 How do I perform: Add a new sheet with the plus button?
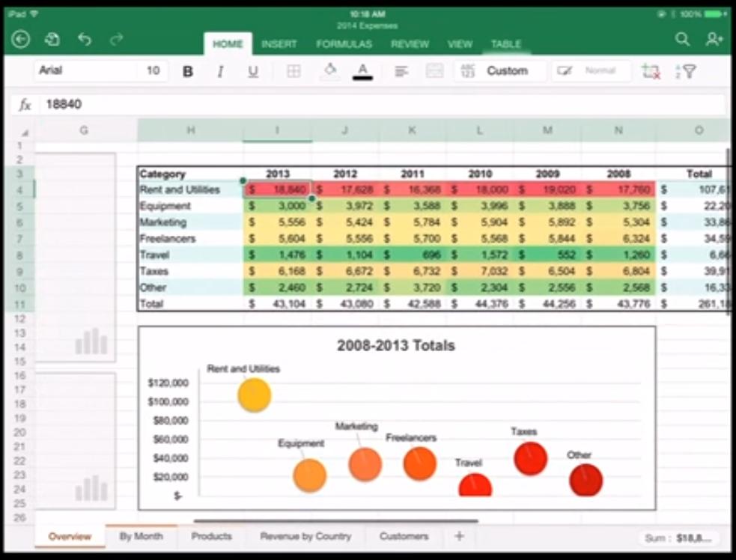click(460, 536)
